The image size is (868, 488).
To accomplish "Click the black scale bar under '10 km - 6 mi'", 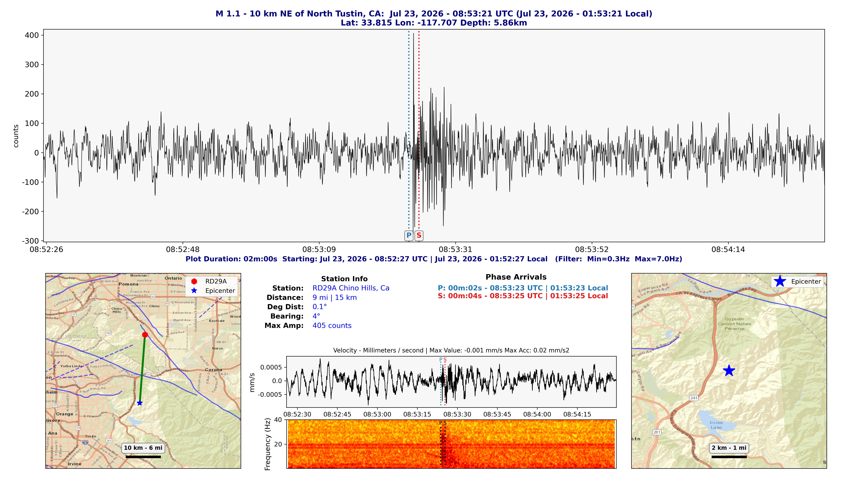I will (143, 457).
